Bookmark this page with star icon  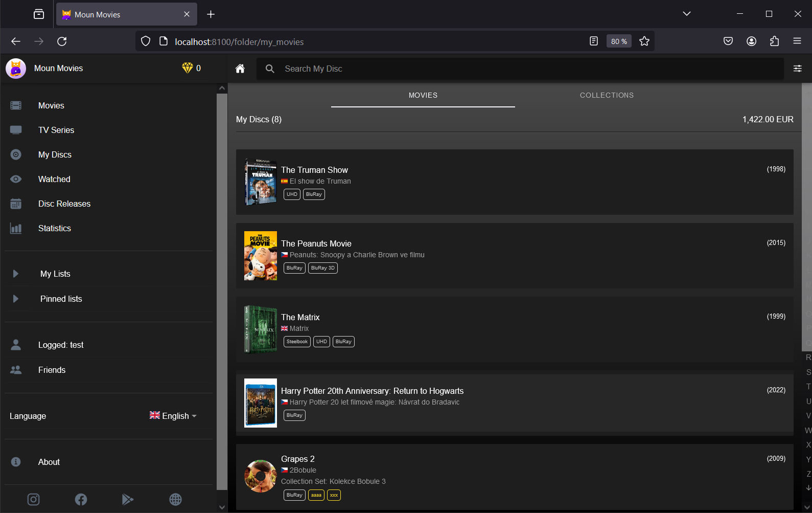644,41
